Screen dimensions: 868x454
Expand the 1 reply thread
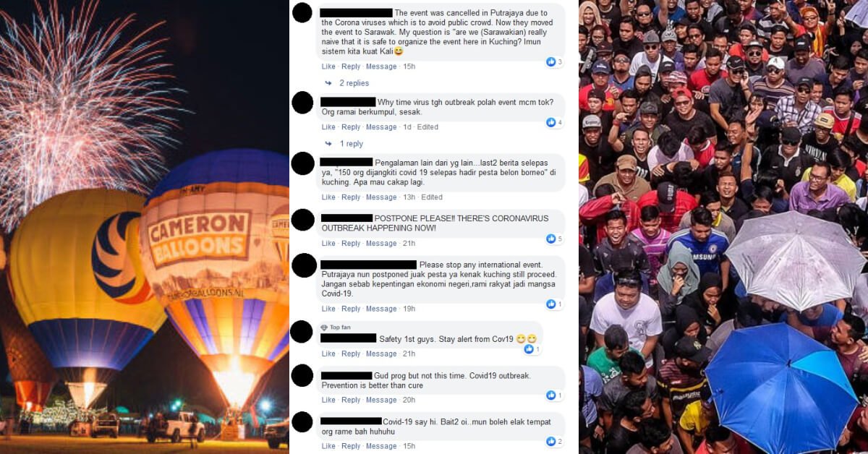click(352, 144)
